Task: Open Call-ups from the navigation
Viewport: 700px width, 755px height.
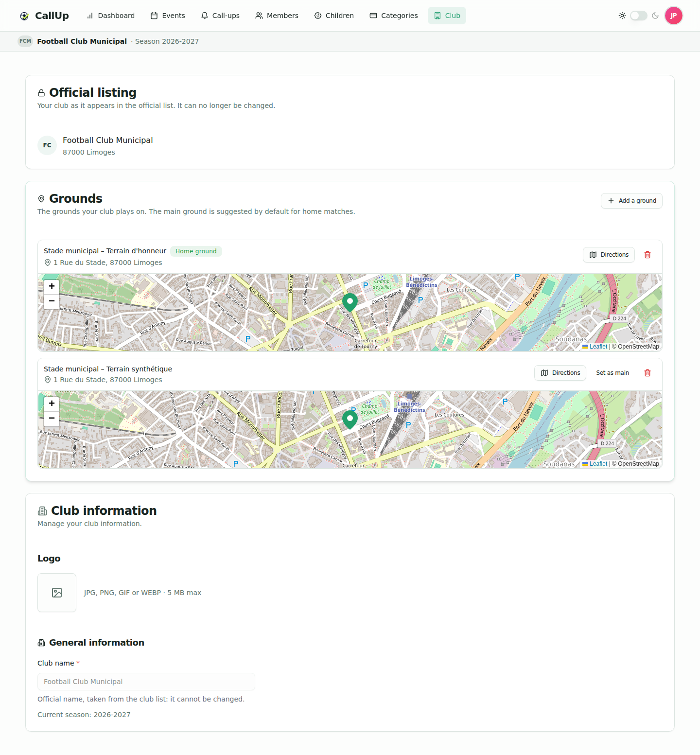Action: [x=220, y=16]
